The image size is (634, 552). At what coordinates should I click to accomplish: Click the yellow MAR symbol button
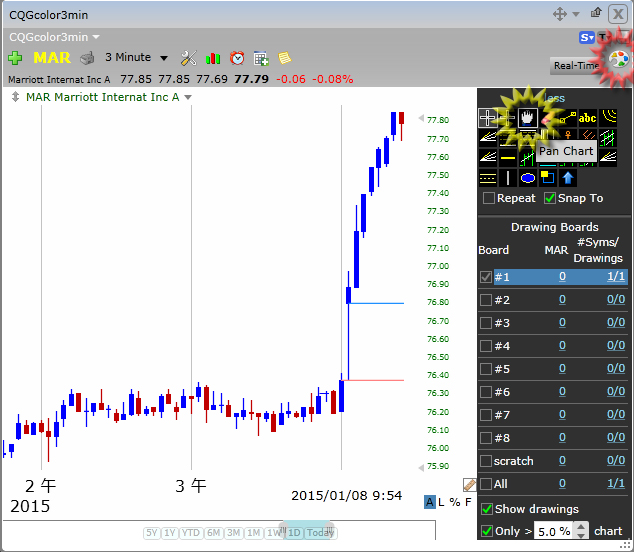tap(52, 58)
